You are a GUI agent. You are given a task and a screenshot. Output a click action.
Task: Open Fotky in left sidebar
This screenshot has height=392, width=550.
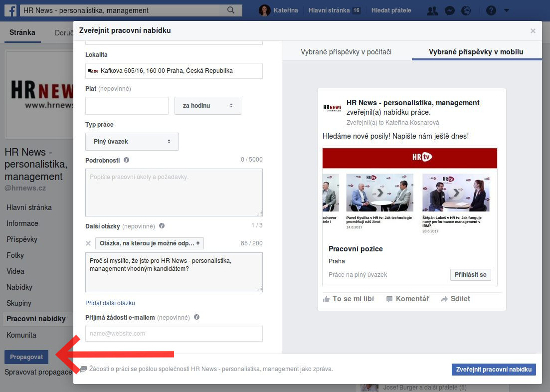(15, 255)
